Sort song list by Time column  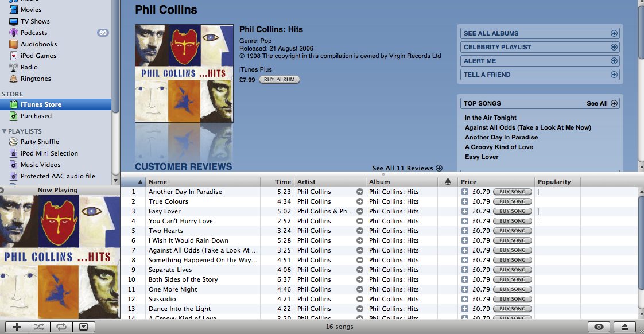point(277,182)
